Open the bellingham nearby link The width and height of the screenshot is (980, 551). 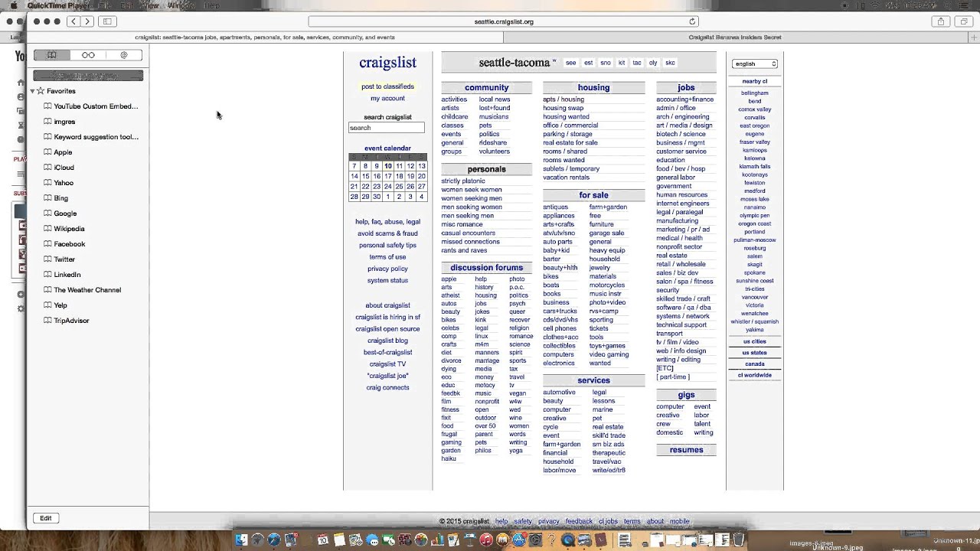coord(754,93)
